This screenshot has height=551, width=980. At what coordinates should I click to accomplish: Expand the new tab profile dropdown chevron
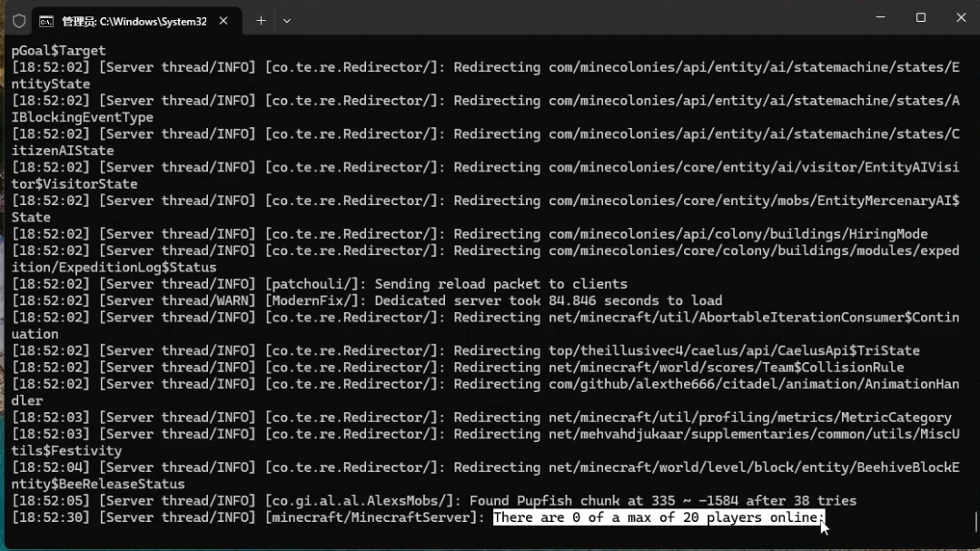(287, 21)
